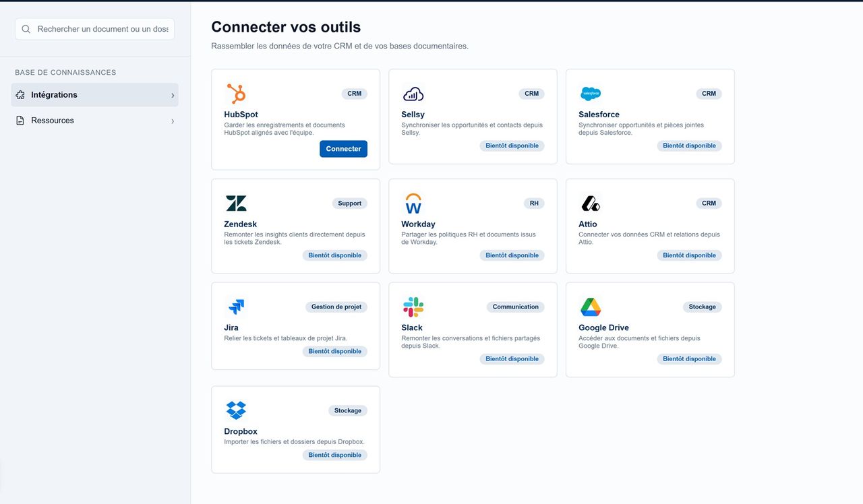Click the Dropbox logo icon
This screenshot has width=863, height=504.
pyautogui.click(x=236, y=410)
